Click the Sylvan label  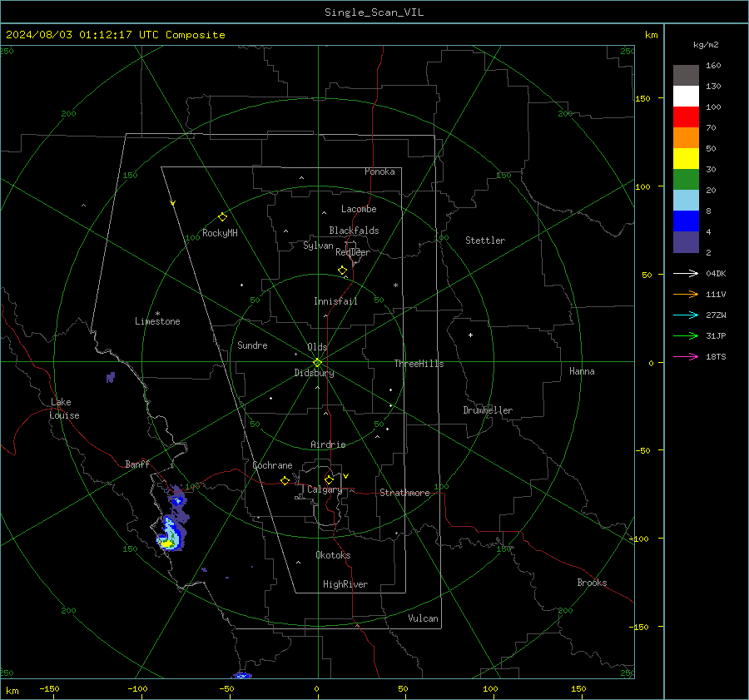[318, 246]
